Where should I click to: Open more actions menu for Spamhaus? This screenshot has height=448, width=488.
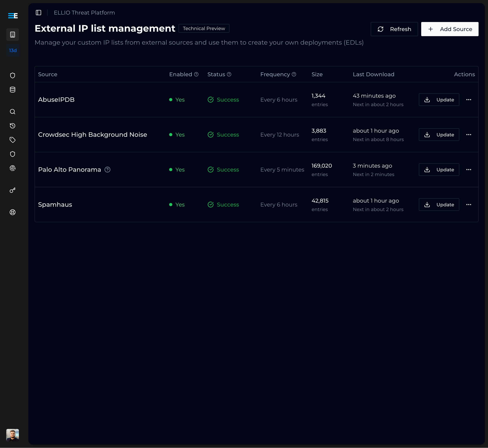[x=469, y=205]
